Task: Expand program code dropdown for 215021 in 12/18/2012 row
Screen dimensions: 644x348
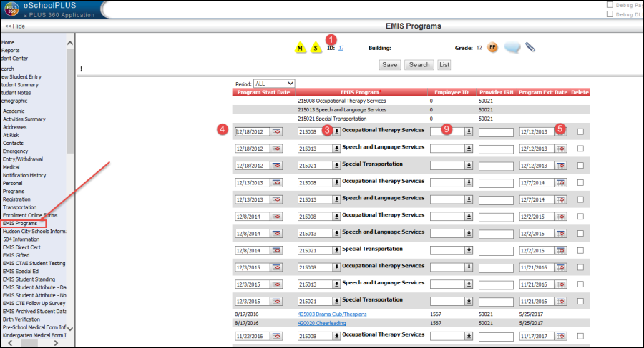Action: (x=336, y=166)
